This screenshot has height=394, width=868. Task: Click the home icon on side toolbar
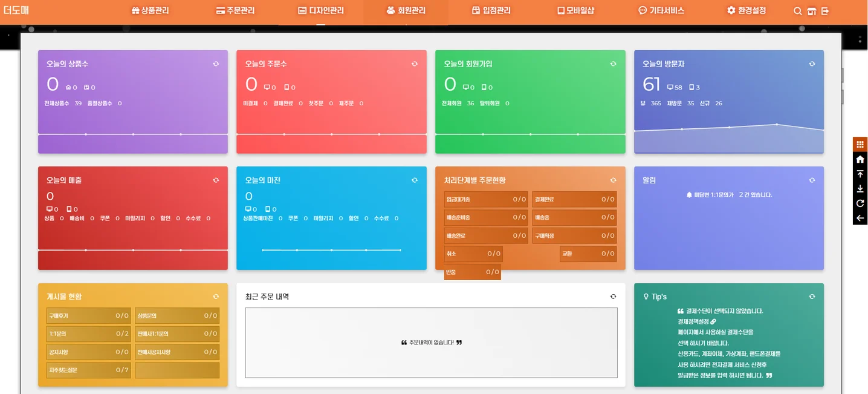tap(860, 159)
